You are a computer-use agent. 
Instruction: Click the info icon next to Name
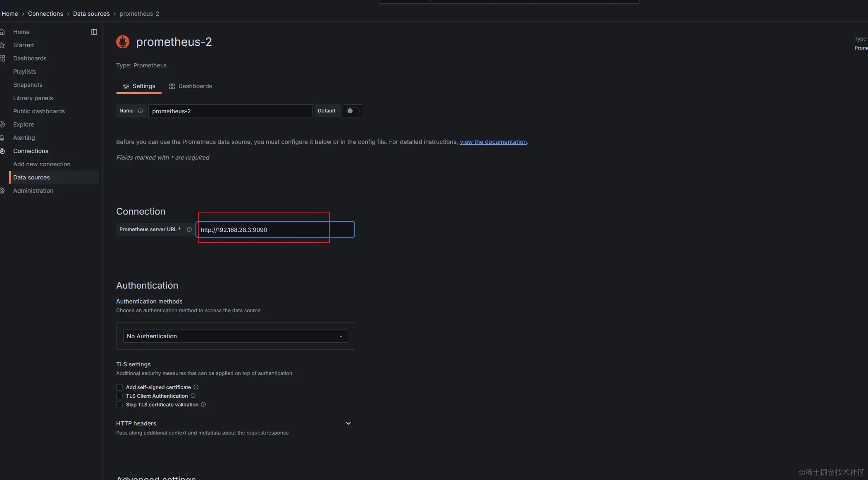(141, 111)
